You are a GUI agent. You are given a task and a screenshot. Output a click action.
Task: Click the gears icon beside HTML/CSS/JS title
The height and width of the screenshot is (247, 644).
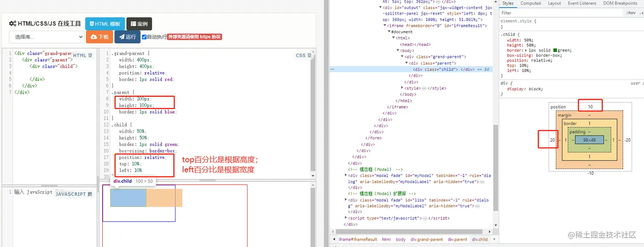coord(13,24)
